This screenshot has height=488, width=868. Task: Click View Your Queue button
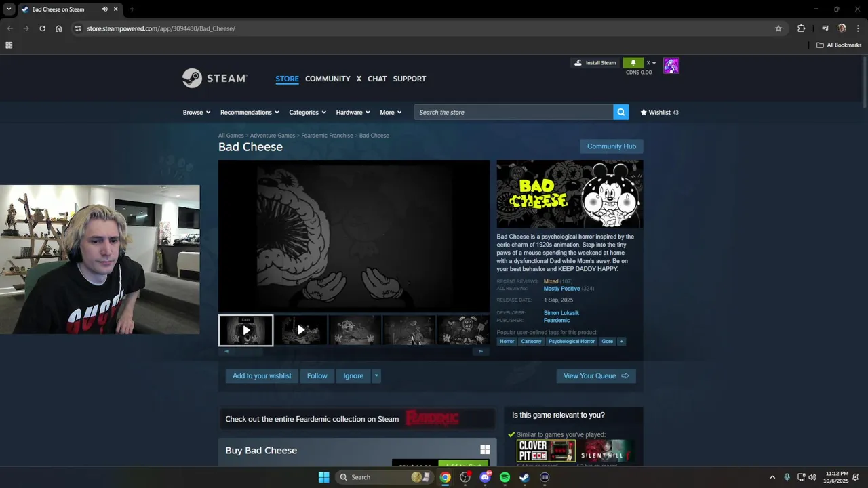pos(596,376)
